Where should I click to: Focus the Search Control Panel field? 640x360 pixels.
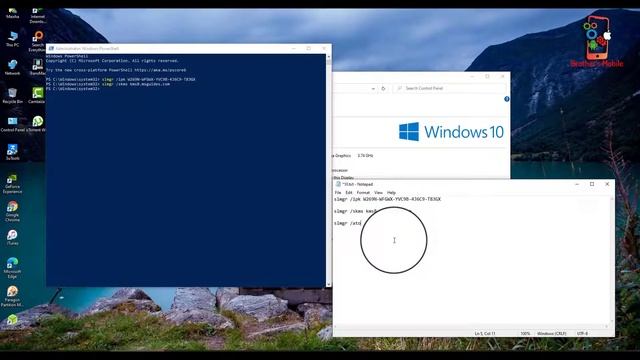point(449,88)
